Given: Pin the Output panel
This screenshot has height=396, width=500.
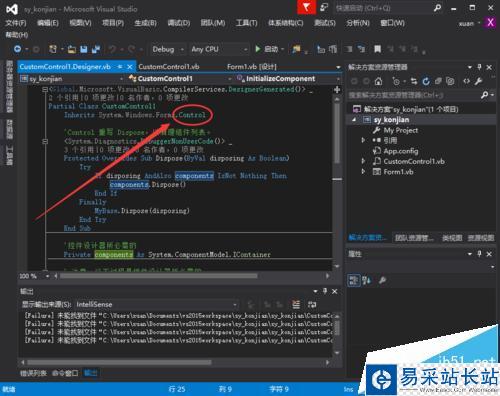Looking at the screenshot, I should [x=325, y=291].
